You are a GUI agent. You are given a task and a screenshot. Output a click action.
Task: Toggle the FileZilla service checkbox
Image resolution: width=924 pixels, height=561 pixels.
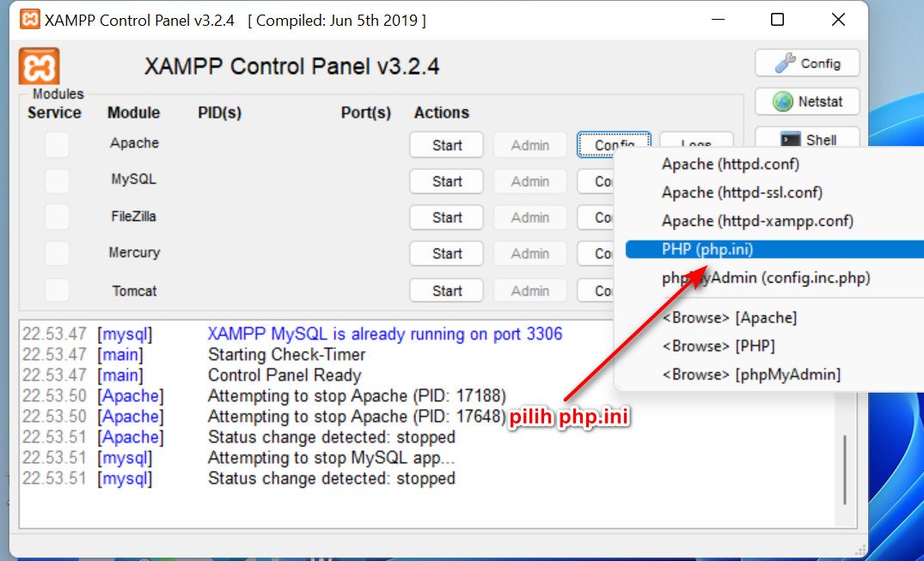click(x=58, y=216)
